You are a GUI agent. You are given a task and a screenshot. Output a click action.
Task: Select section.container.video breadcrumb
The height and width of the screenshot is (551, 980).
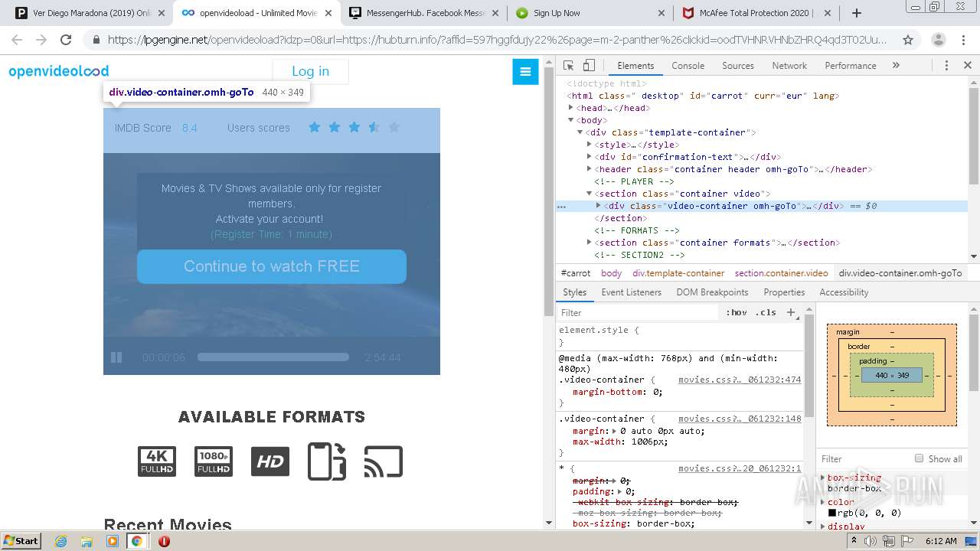pyautogui.click(x=781, y=273)
